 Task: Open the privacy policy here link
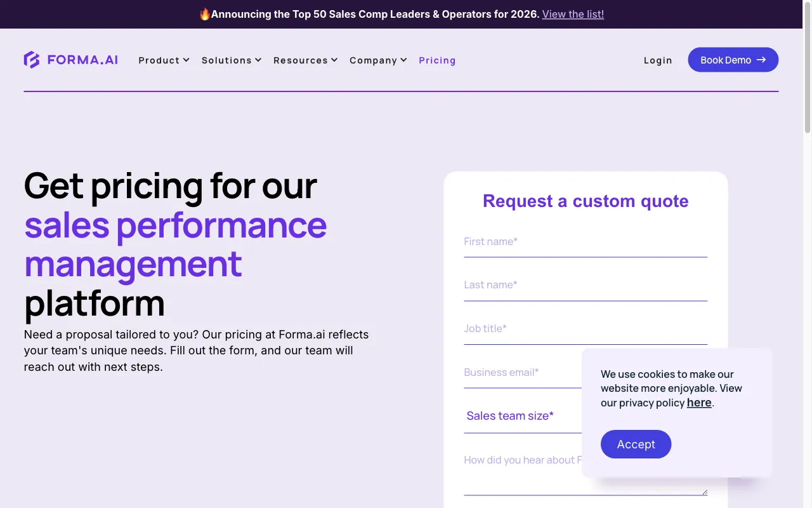(699, 403)
